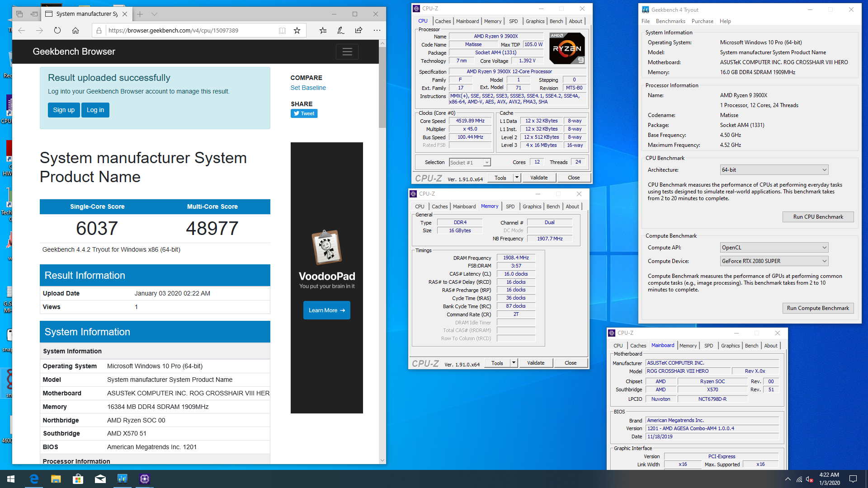Launch File Explorer from taskbar
This screenshot has height=488, width=868.
[x=56, y=479]
